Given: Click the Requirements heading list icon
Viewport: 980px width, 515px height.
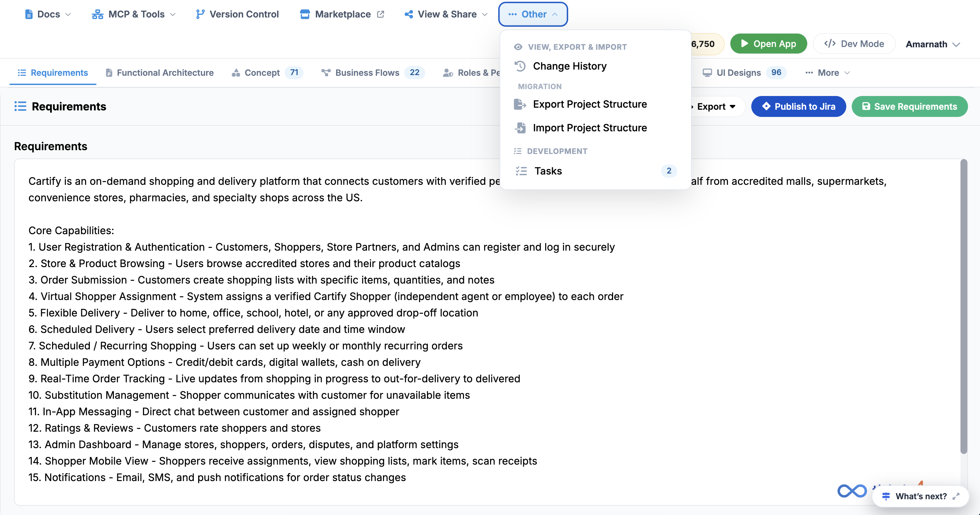Looking at the screenshot, I should coord(20,106).
